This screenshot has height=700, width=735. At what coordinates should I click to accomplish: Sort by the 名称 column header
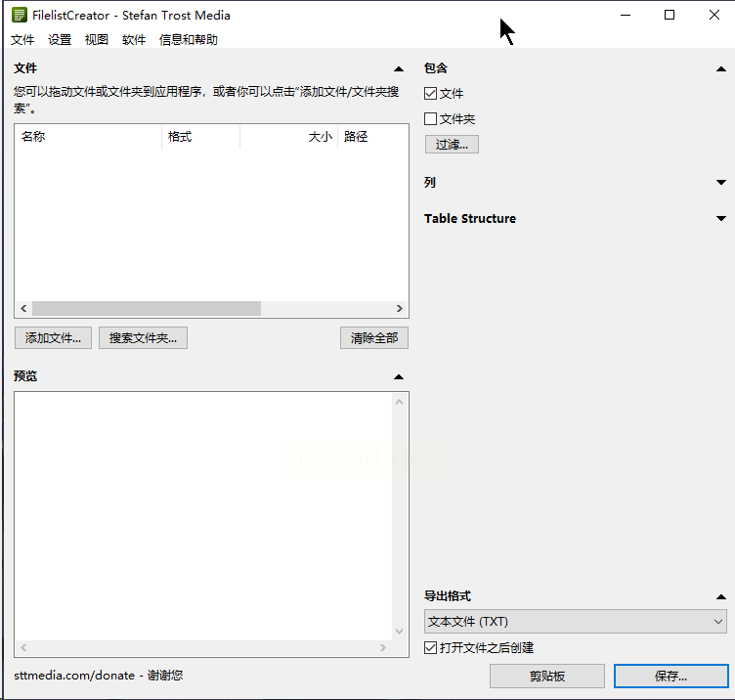point(88,137)
